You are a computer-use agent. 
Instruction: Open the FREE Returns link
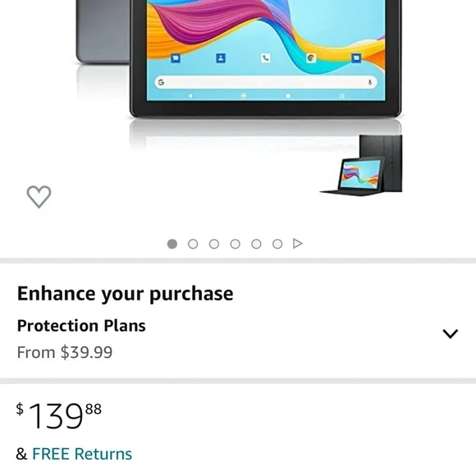82,454
